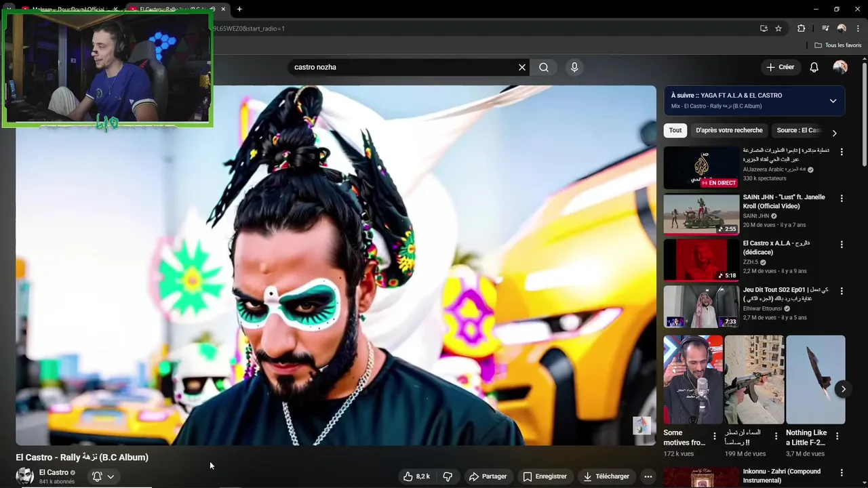The image size is (868, 488).
Task: Select the Source : El Castro filter chip
Action: (799, 130)
